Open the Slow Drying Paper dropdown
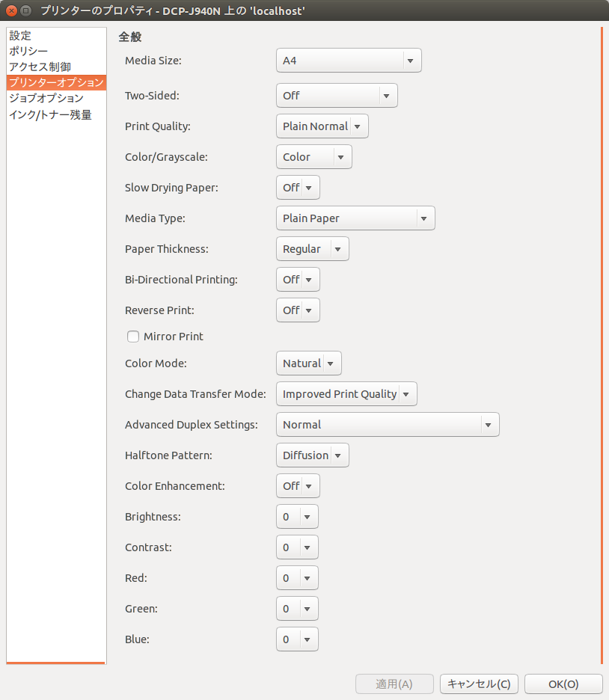The width and height of the screenshot is (609, 700). (x=298, y=188)
